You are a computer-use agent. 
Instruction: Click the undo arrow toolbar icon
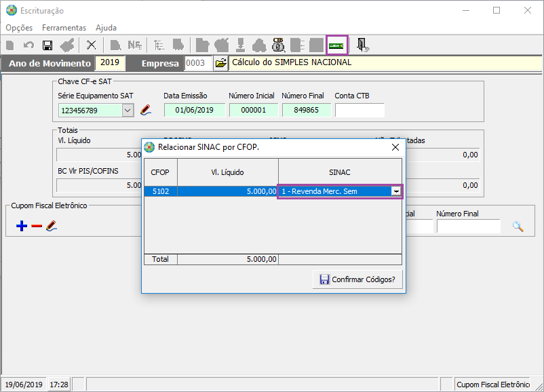(x=28, y=45)
